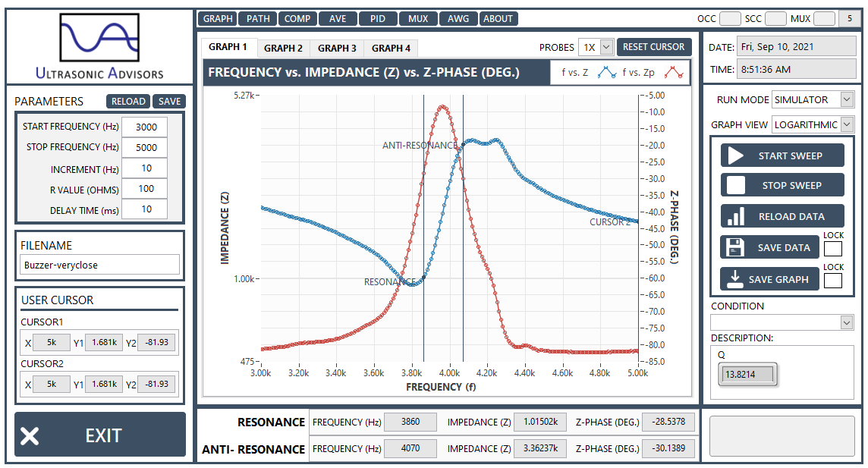This screenshot has height=468, width=868.
Task: Check the LOCK box beside Save Data
Action: point(832,249)
